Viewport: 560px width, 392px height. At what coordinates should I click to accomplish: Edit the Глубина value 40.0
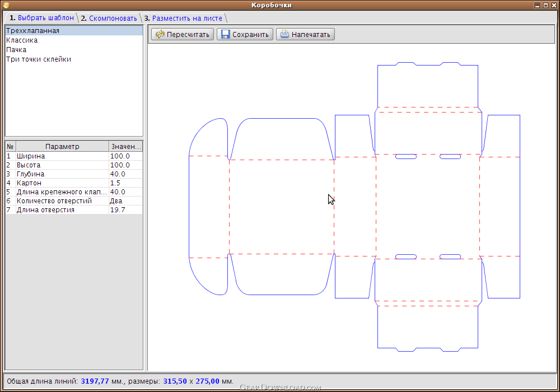[125, 174]
